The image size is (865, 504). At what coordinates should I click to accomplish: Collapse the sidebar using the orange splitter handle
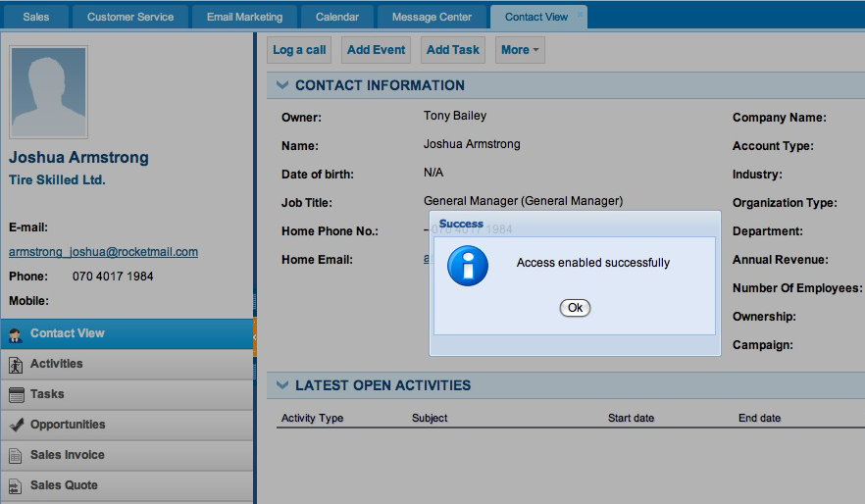(255, 337)
